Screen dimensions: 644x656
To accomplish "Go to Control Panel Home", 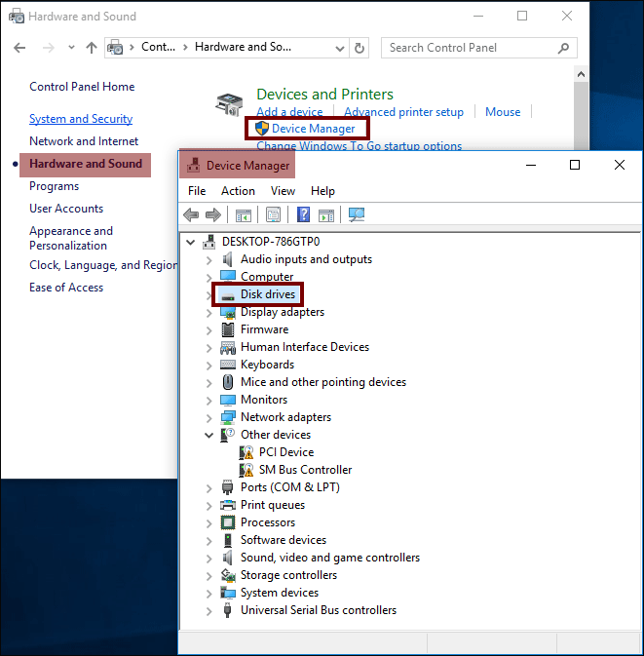I will (82, 87).
